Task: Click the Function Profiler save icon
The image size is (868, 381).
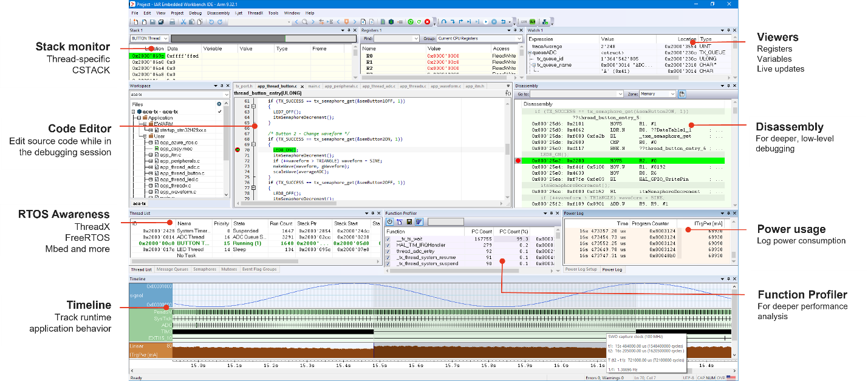Action: 409,222
